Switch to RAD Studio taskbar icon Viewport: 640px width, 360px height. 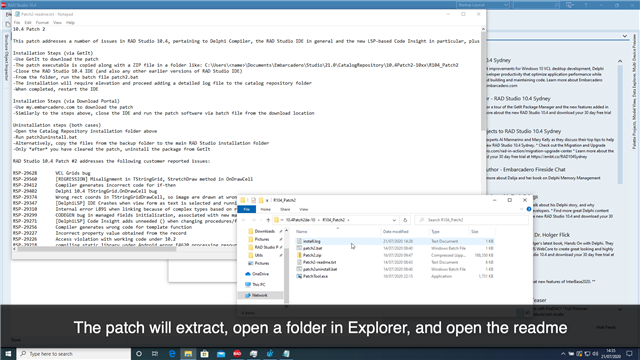pos(237,353)
